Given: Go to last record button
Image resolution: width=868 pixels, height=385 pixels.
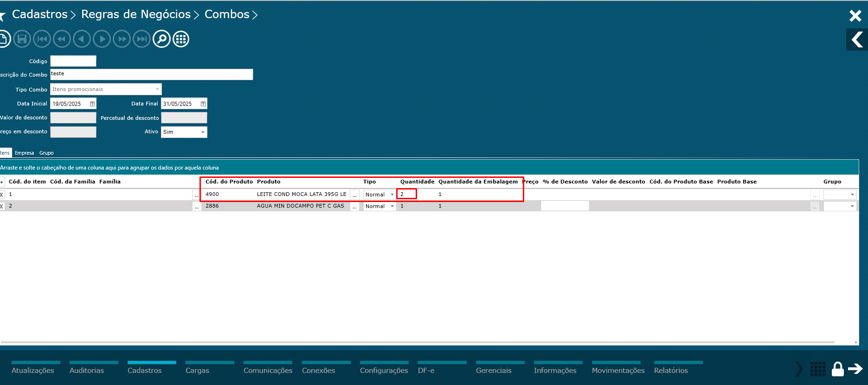Looking at the screenshot, I should coord(141,39).
